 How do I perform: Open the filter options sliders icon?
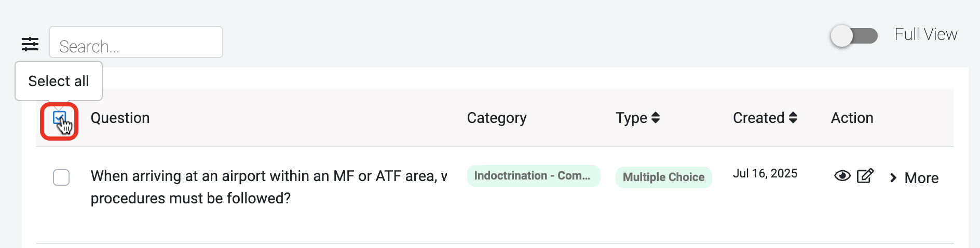click(30, 44)
